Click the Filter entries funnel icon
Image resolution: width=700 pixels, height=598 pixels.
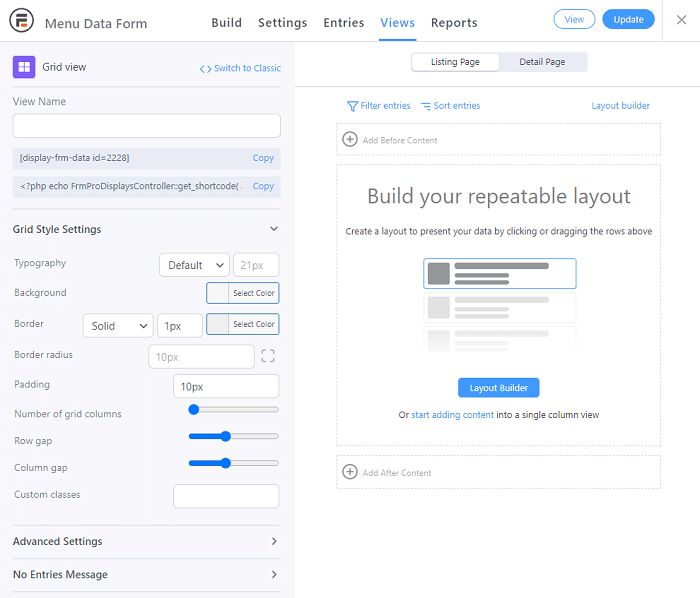[x=352, y=106]
